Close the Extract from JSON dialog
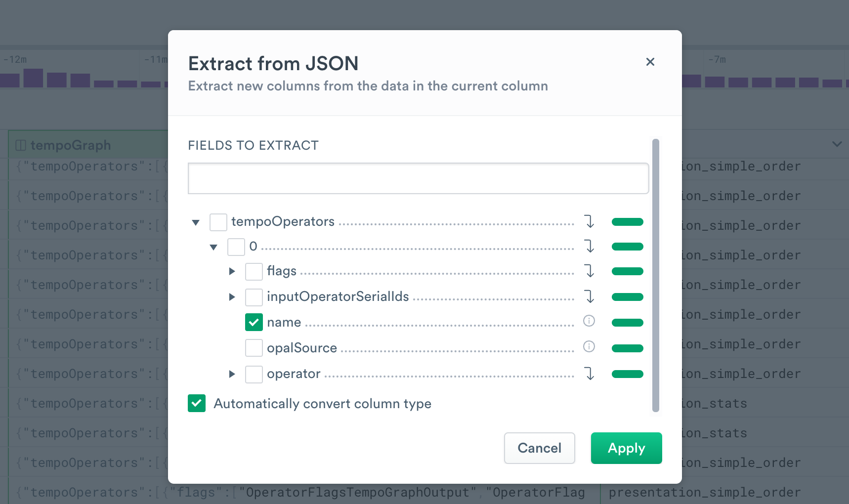The width and height of the screenshot is (849, 504). pos(650,62)
